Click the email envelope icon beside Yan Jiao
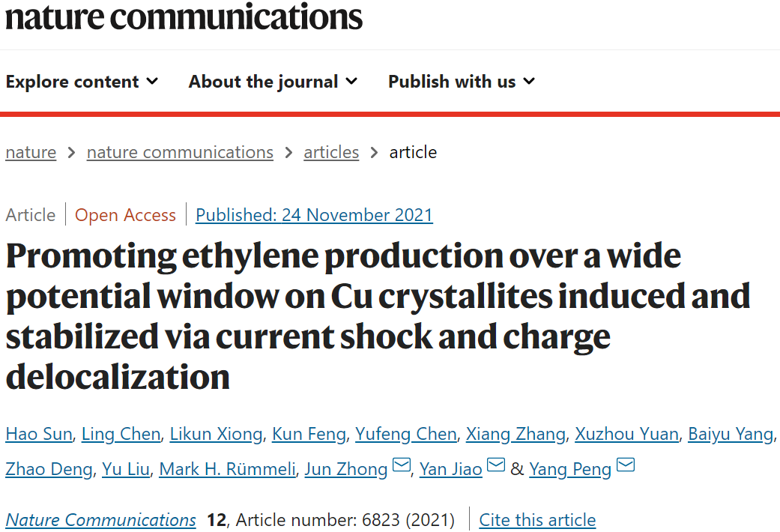The height and width of the screenshot is (532, 780). 496,465
